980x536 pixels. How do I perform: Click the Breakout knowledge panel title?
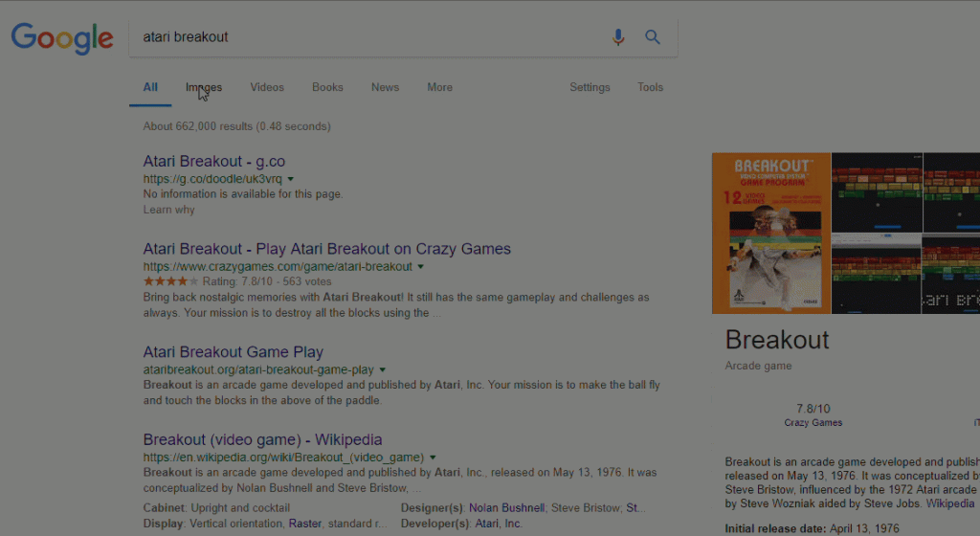pos(777,340)
